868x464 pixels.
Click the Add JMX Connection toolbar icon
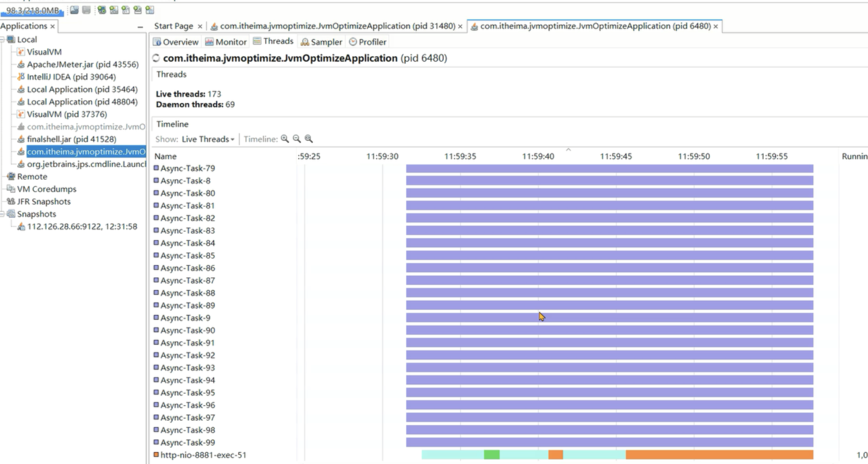tap(114, 10)
